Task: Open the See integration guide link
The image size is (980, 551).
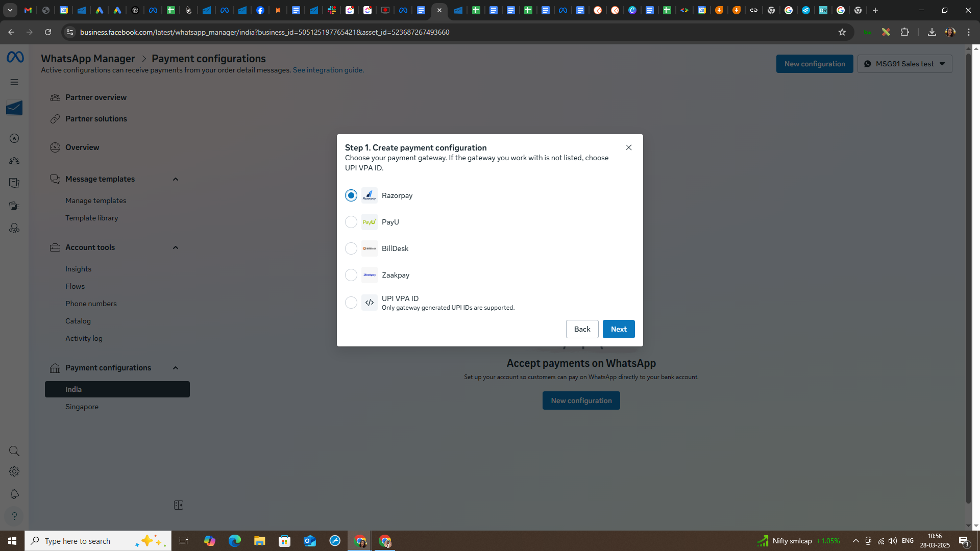Action: coord(328,70)
